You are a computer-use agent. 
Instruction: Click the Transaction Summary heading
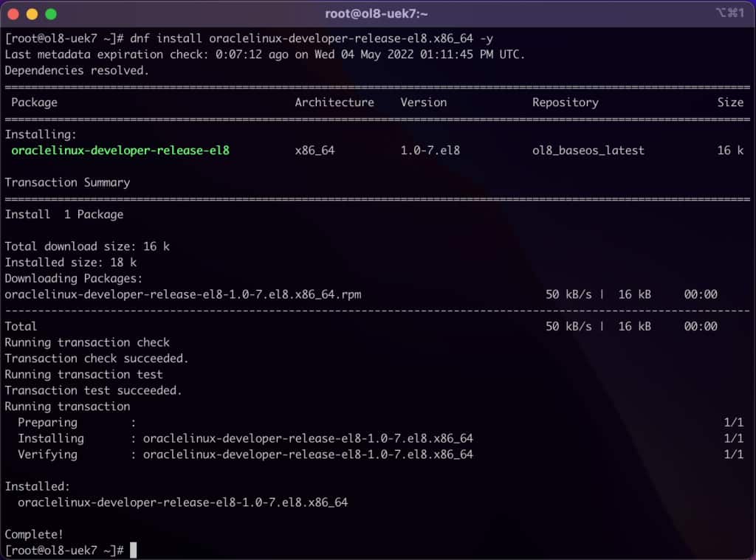(x=68, y=182)
